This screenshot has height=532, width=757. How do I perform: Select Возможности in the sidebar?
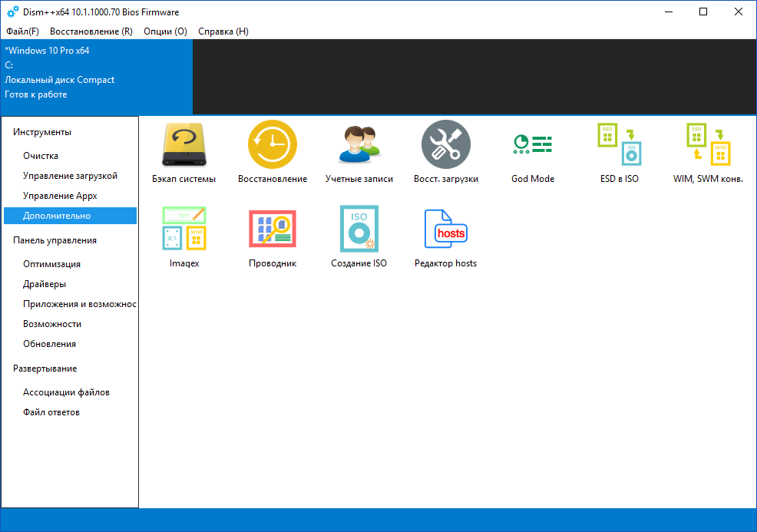[x=70, y=324]
